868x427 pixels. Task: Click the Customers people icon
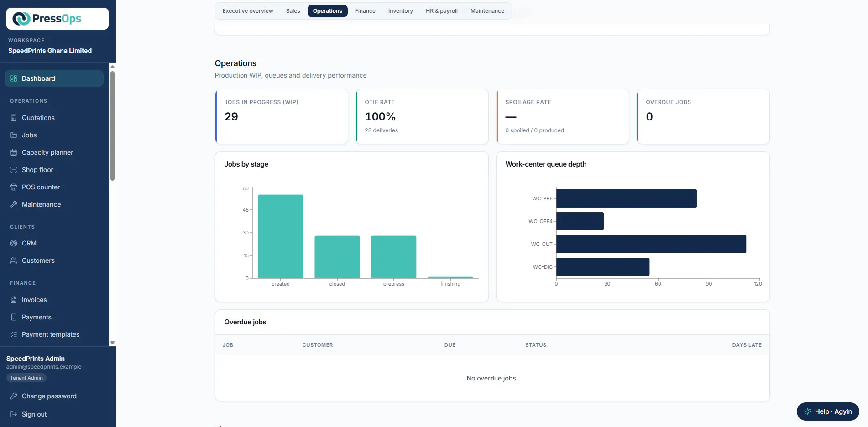[x=14, y=260]
